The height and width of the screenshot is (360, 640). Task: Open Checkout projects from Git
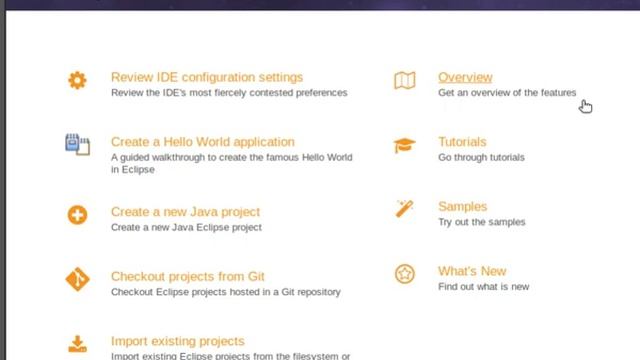(188, 276)
